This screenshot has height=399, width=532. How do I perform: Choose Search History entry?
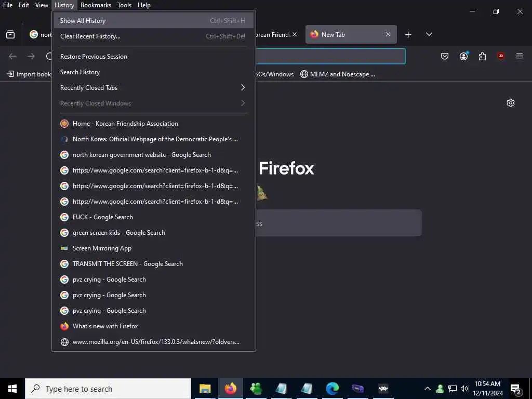point(153,72)
